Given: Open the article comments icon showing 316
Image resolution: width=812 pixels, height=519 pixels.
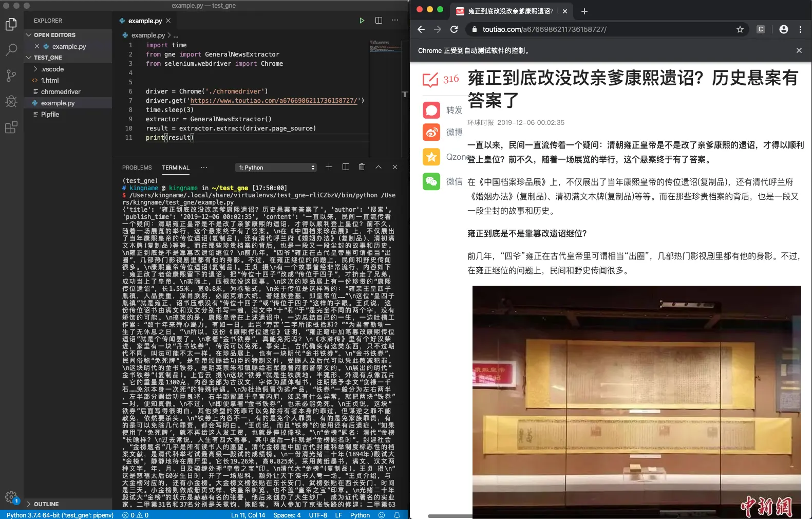Looking at the screenshot, I should [441, 79].
